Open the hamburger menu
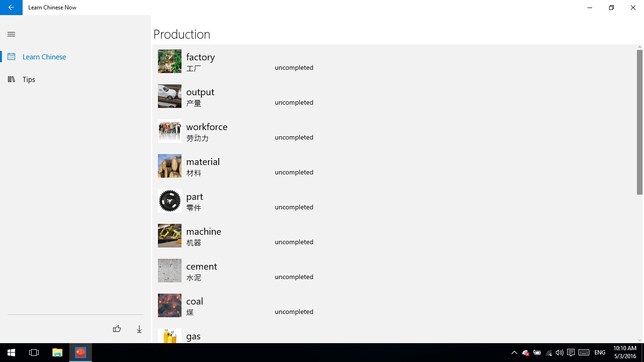This screenshot has width=644, height=362. pos(11,34)
